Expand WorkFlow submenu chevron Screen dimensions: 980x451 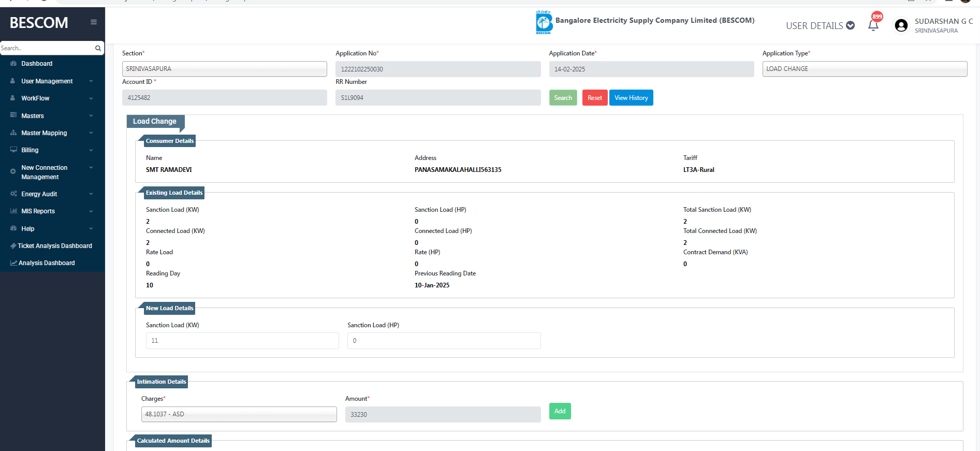tap(91, 98)
